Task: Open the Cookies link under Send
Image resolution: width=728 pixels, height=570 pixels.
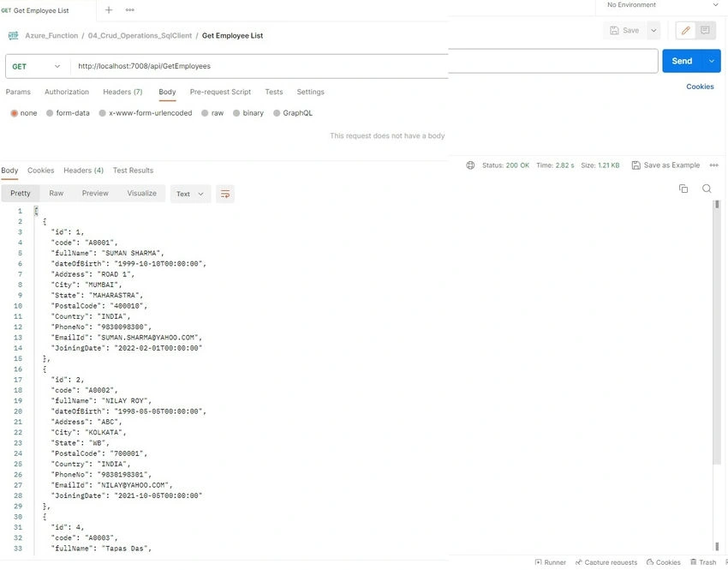Action: pyautogui.click(x=700, y=87)
